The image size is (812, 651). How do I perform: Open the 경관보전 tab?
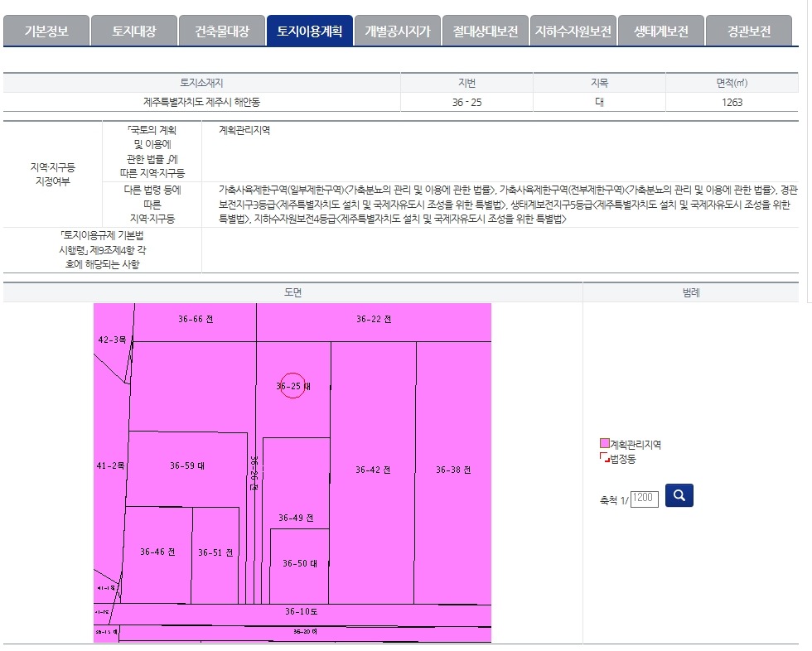coord(749,31)
